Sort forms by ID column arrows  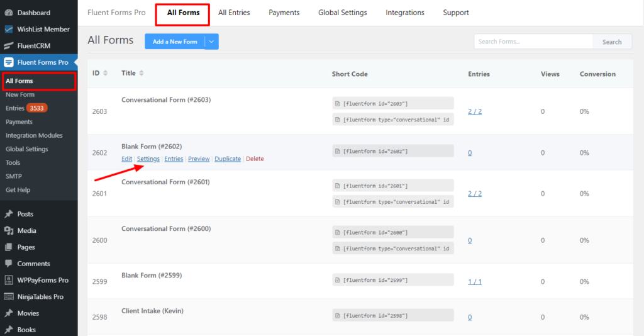pos(106,73)
